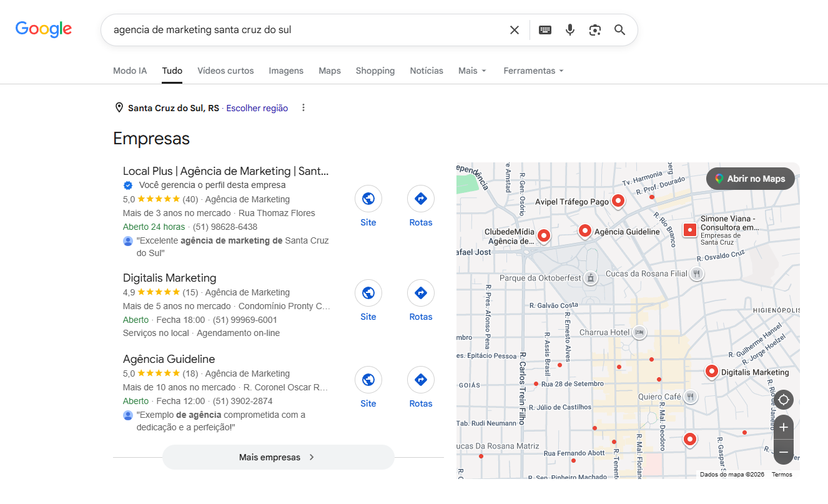Screen dimensions: 828x504
Task: Click Escolher região link
Action: pos(257,108)
